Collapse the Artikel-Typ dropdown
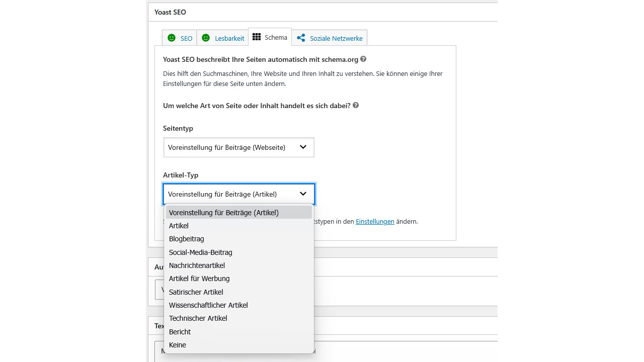The width and height of the screenshot is (644, 362). click(x=239, y=194)
